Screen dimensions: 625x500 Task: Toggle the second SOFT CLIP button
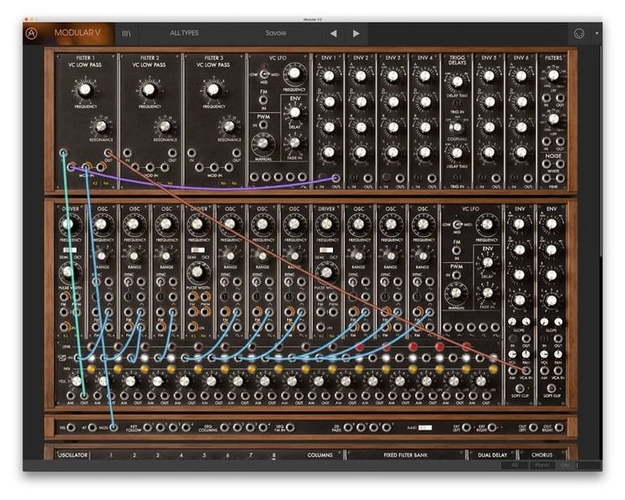click(551, 388)
